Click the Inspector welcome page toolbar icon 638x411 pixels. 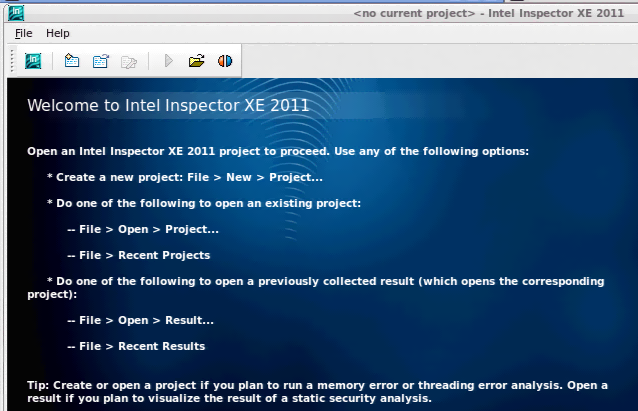pos(33,61)
